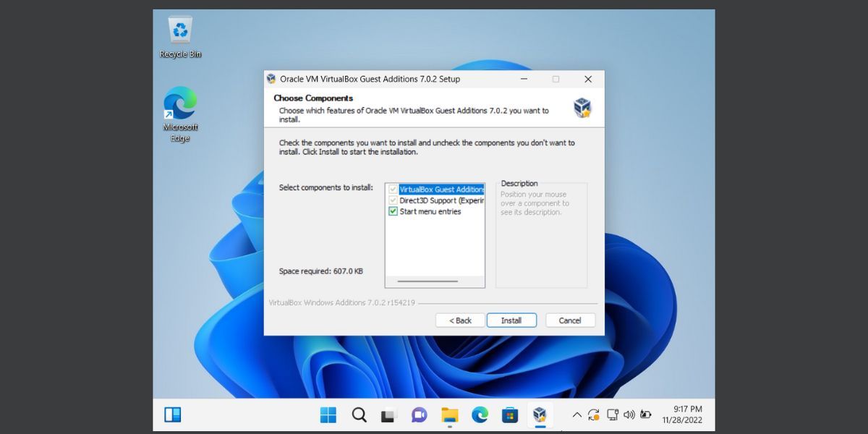Minimize the Guest Additions setup window

[523, 79]
